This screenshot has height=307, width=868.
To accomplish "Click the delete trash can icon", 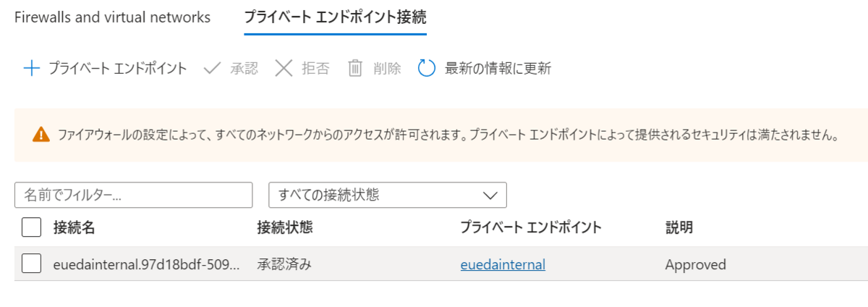I will click(355, 69).
